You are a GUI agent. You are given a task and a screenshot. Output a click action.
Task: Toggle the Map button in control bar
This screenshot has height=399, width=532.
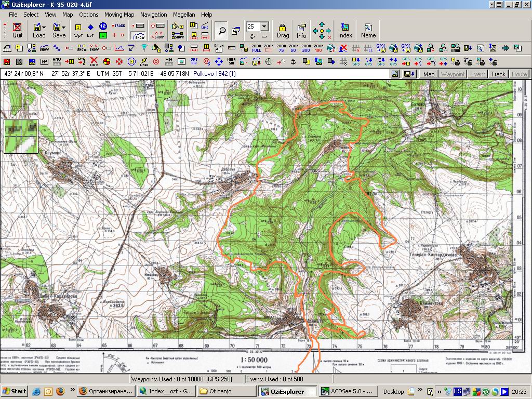click(x=429, y=74)
